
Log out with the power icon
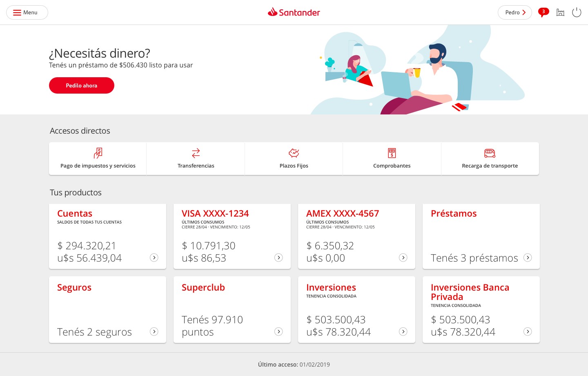coord(577,13)
